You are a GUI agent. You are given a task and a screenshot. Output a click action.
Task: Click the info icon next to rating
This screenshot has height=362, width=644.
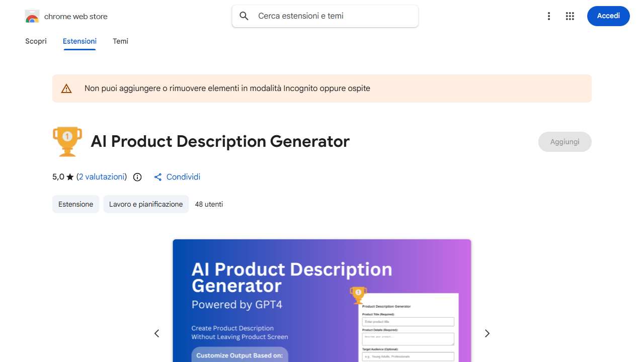click(x=137, y=177)
